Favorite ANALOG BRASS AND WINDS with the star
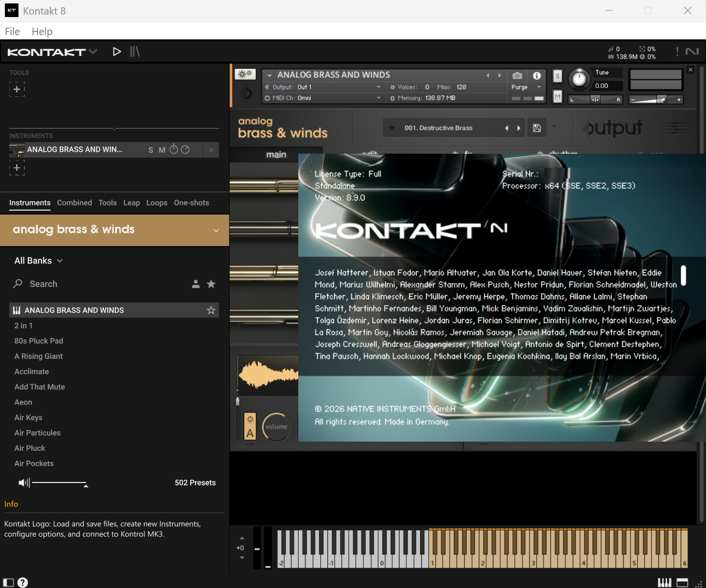The width and height of the screenshot is (706, 588). click(x=211, y=310)
